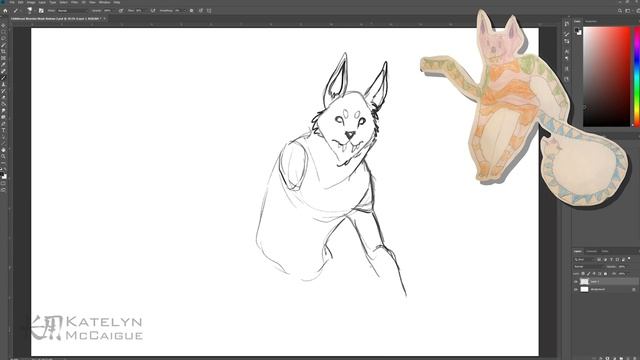Select the Gradient tool
The image size is (640, 360).
pos(4,104)
